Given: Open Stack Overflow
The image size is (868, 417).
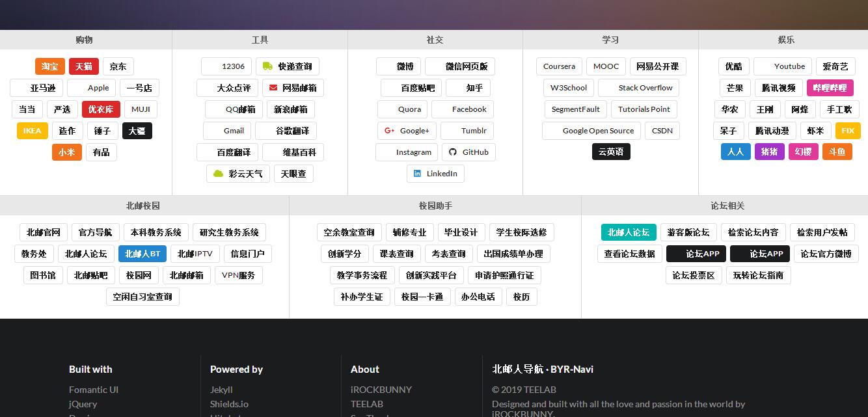Looking at the screenshot, I should pyautogui.click(x=639, y=88).
